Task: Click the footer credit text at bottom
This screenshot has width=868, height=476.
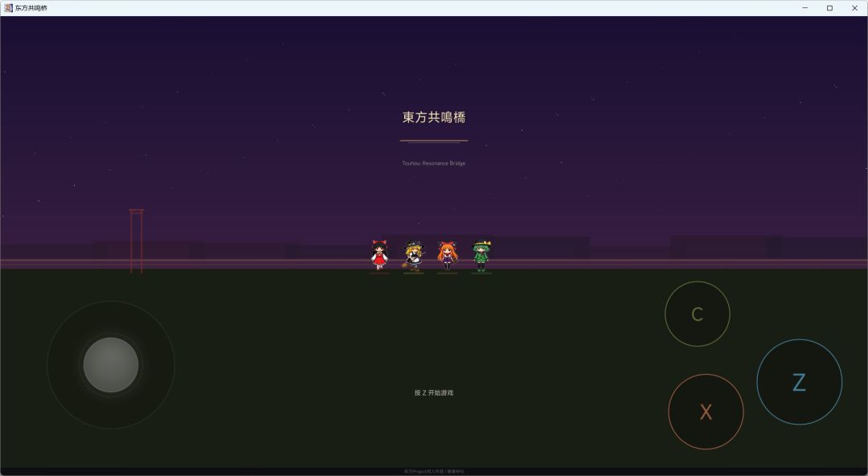Action: point(433,471)
